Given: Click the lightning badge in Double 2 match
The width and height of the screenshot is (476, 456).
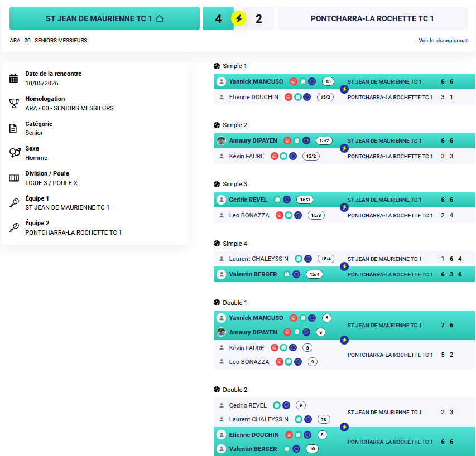Looking at the screenshot, I should [x=344, y=427].
